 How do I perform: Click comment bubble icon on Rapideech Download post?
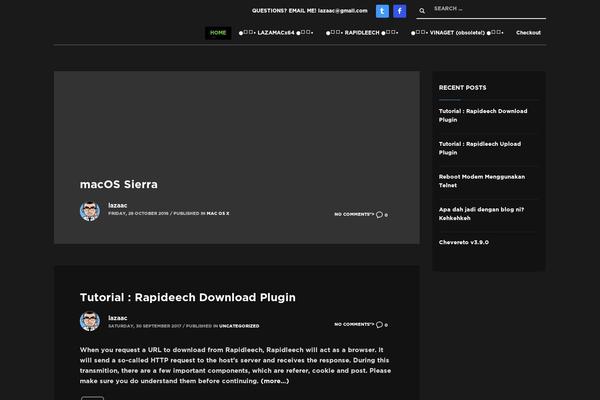click(379, 325)
